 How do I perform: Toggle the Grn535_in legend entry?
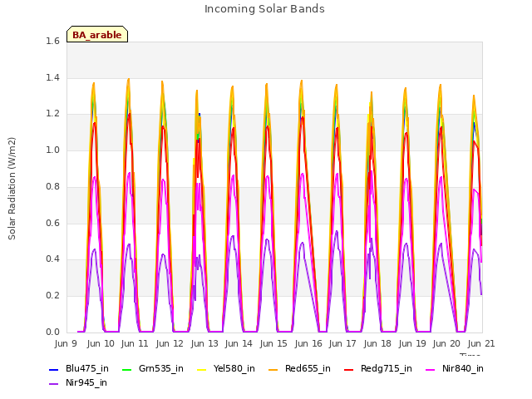153,369
